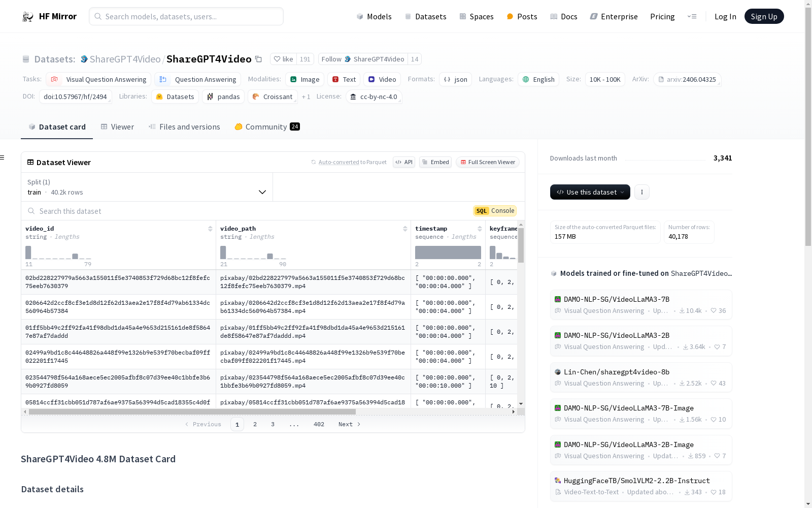
Task: Open the HuggingFaceTB/SmolVLM2-2.2B-Instruct model card
Action: click(x=641, y=486)
